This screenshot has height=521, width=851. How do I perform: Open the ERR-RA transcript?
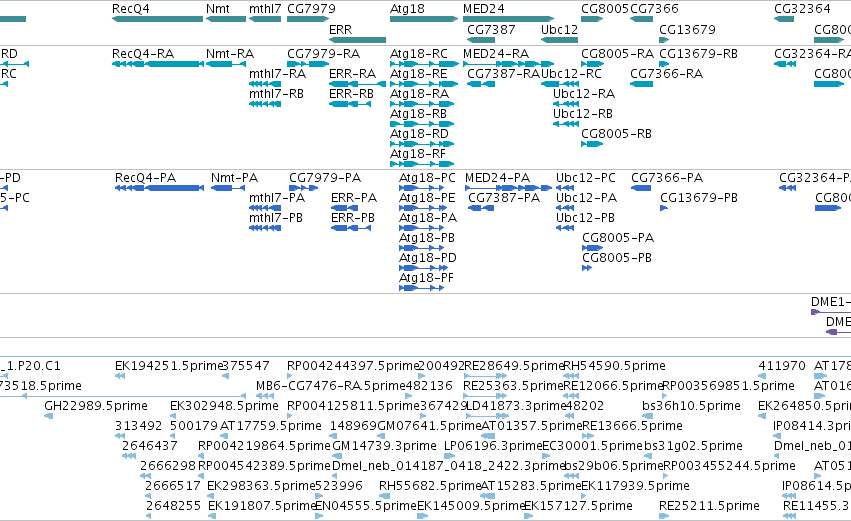tap(358, 84)
